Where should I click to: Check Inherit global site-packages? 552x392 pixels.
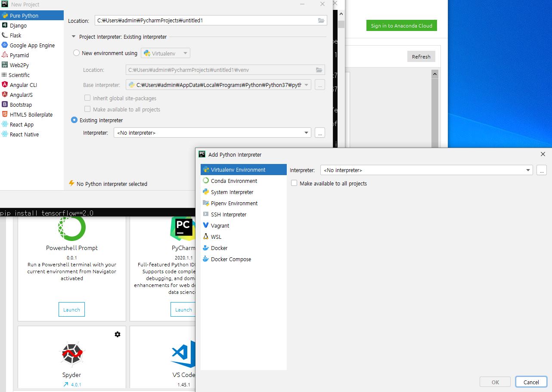pyautogui.click(x=87, y=98)
